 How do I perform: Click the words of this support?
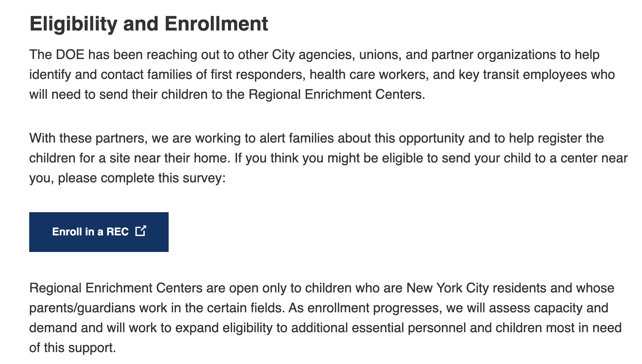point(72,348)
